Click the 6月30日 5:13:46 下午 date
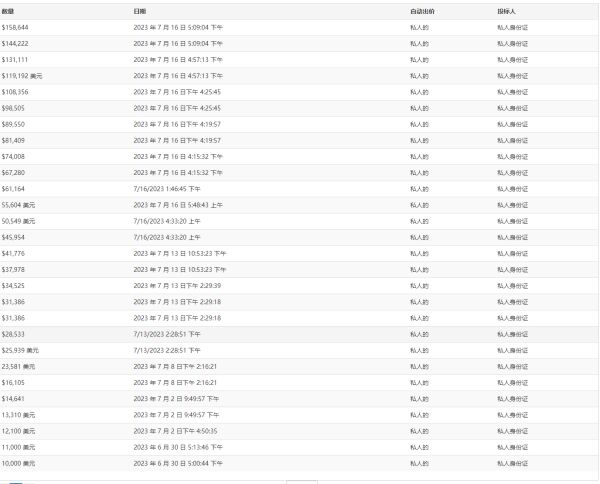Screen dimensions: 600x484 click(x=177, y=447)
